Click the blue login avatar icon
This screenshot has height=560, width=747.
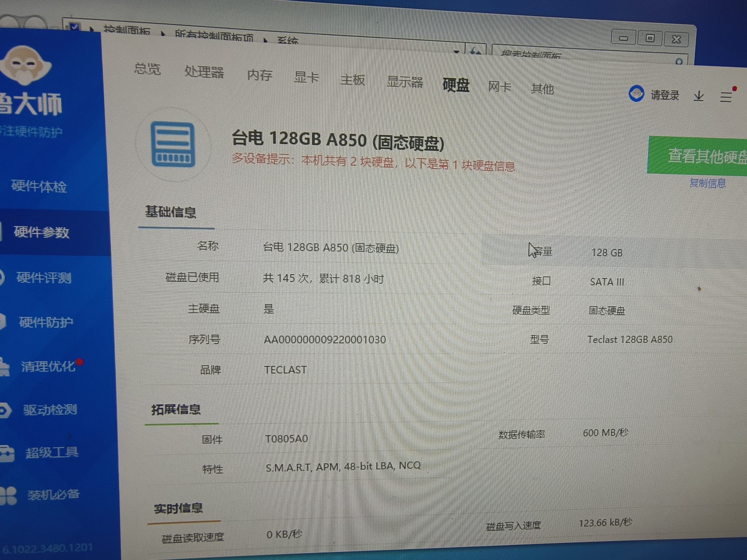tap(636, 93)
